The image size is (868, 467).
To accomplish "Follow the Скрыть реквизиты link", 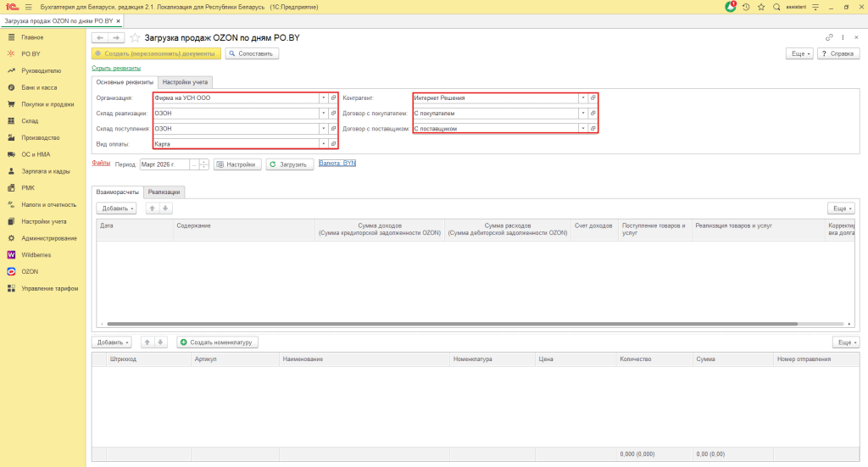I will tap(116, 68).
